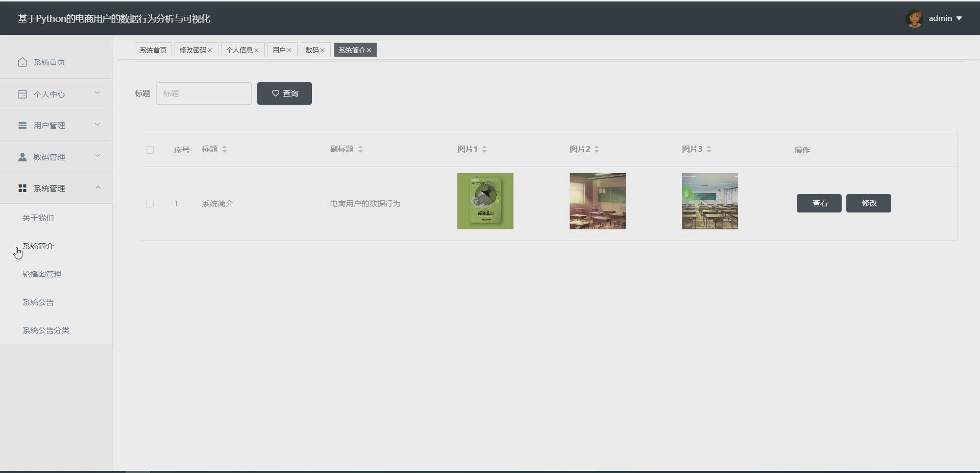Click the 序号 column header

click(182, 150)
